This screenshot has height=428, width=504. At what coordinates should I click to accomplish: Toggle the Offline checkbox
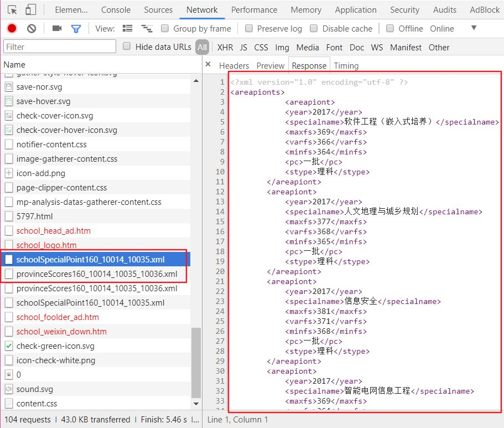click(x=390, y=28)
